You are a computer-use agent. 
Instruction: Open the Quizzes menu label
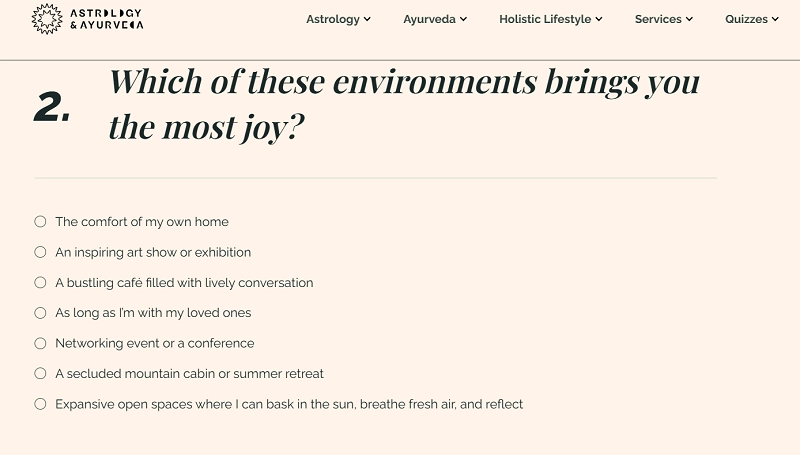click(x=746, y=19)
